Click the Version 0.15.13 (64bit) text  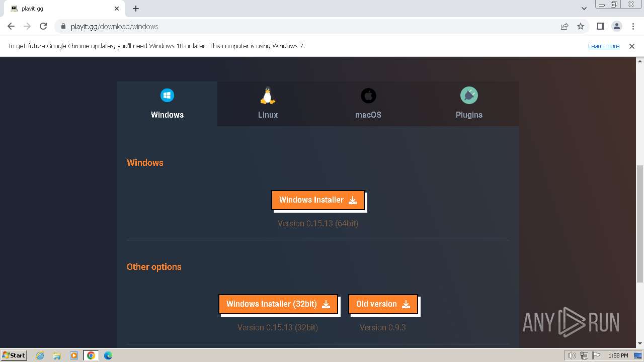click(x=318, y=223)
